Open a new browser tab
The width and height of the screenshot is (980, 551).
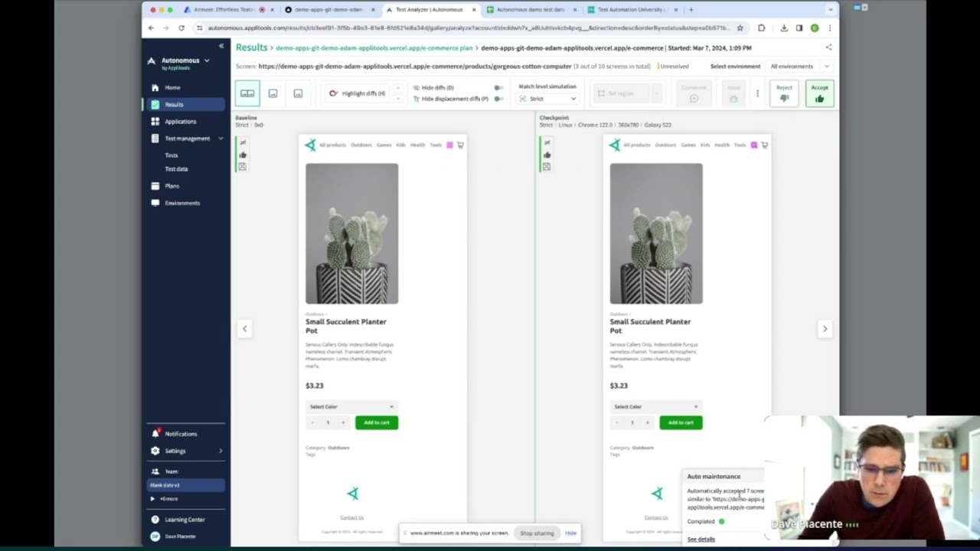point(691,10)
